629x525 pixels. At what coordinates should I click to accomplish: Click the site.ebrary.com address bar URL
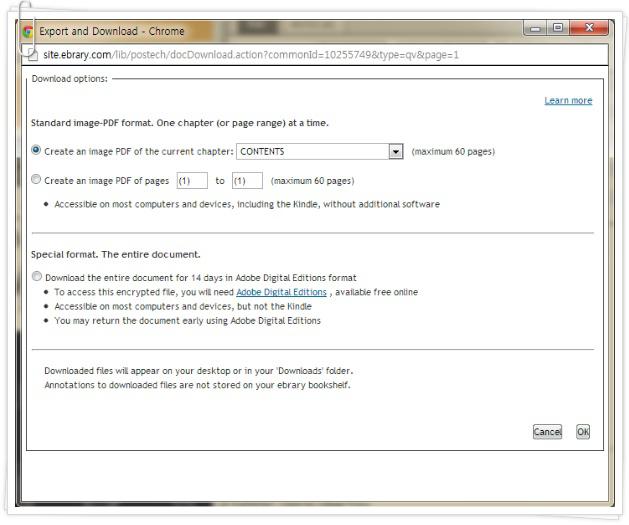[251, 55]
